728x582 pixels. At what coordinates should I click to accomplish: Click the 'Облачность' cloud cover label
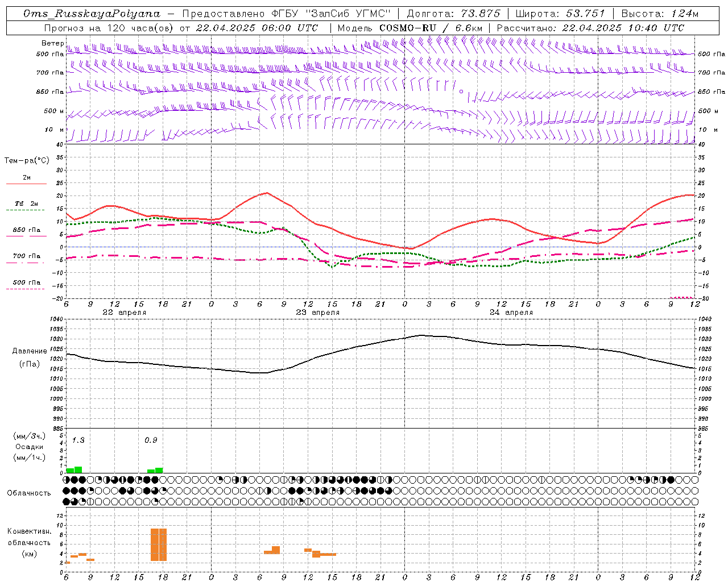29,493
